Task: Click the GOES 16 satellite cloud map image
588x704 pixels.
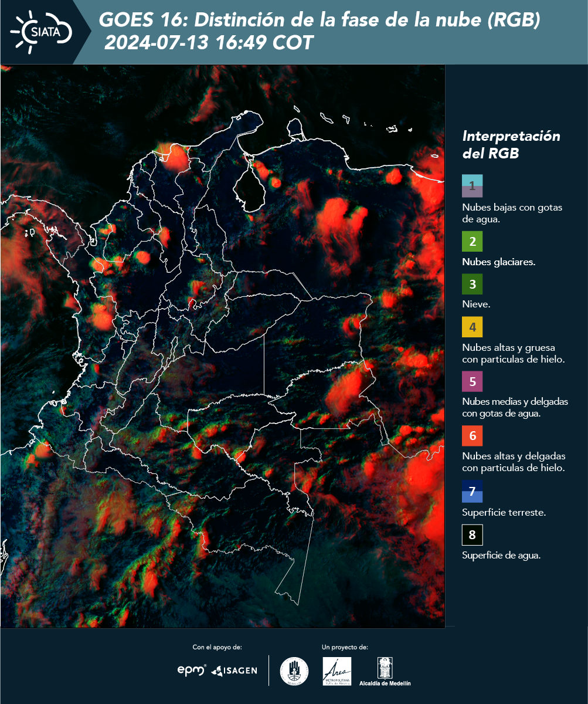Action: click(223, 346)
